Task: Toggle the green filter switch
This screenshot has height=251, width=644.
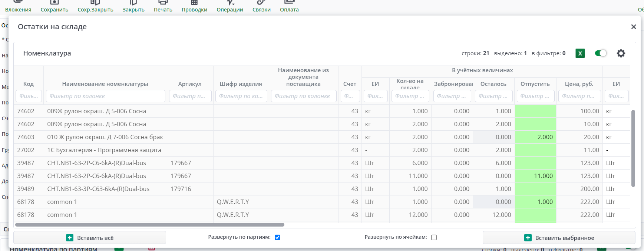Action: pos(600,53)
